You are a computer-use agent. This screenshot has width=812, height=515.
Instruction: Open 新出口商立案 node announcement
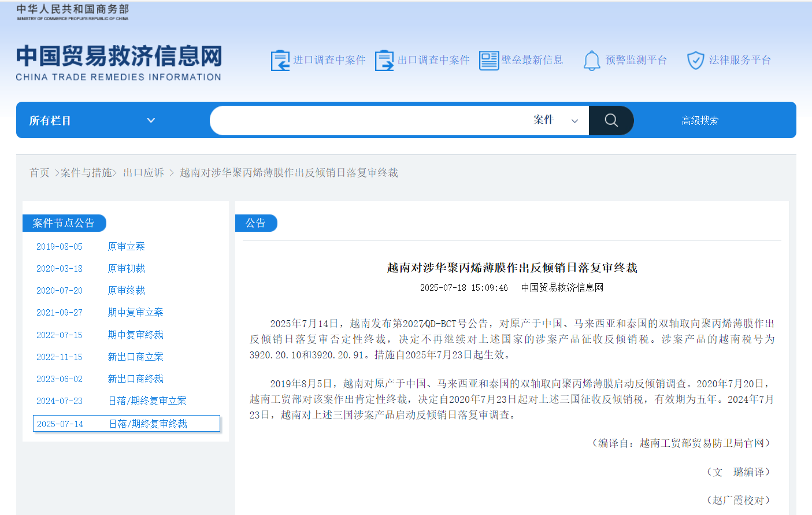[136, 357]
